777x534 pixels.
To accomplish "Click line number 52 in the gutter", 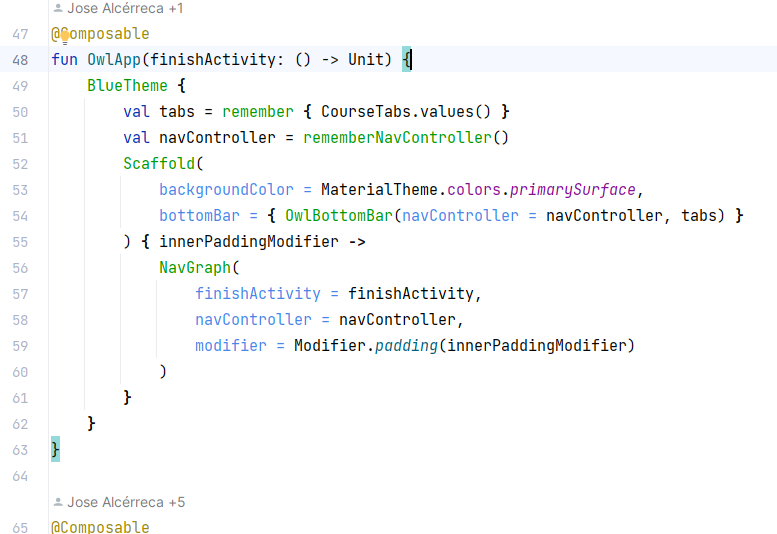I will [20, 164].
